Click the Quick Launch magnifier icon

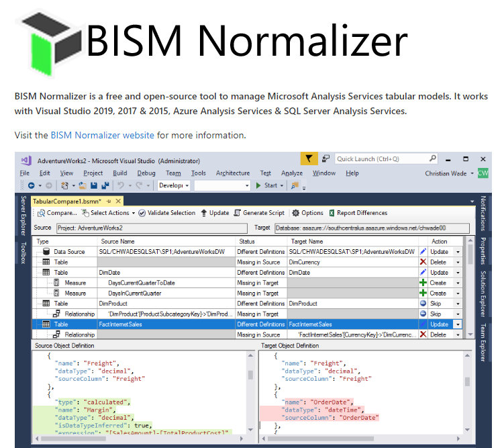click(x=433, y=159)
